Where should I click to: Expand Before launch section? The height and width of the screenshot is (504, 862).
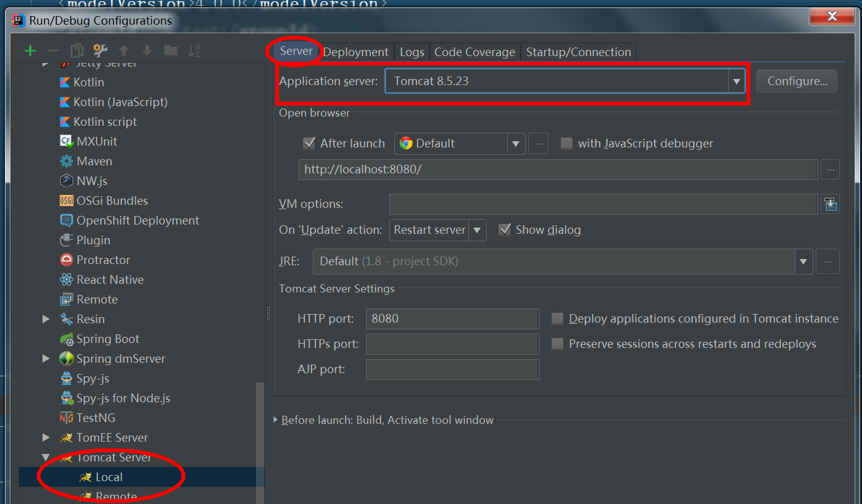pos(276,420)
